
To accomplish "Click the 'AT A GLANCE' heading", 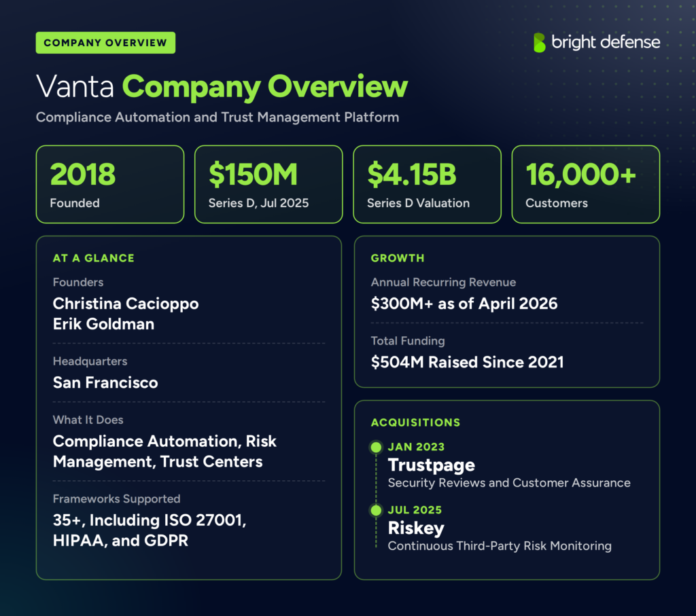I will coord(94,258).
